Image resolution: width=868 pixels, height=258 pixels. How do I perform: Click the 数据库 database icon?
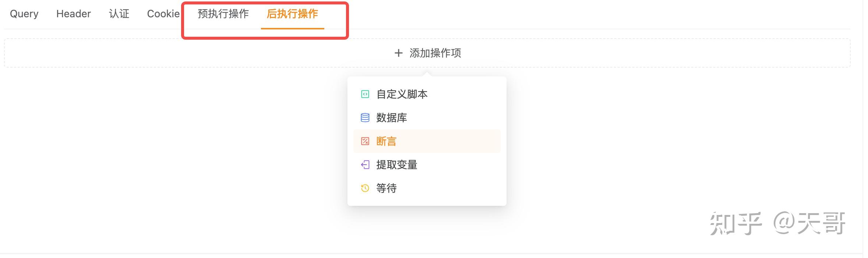pos(365,118)
